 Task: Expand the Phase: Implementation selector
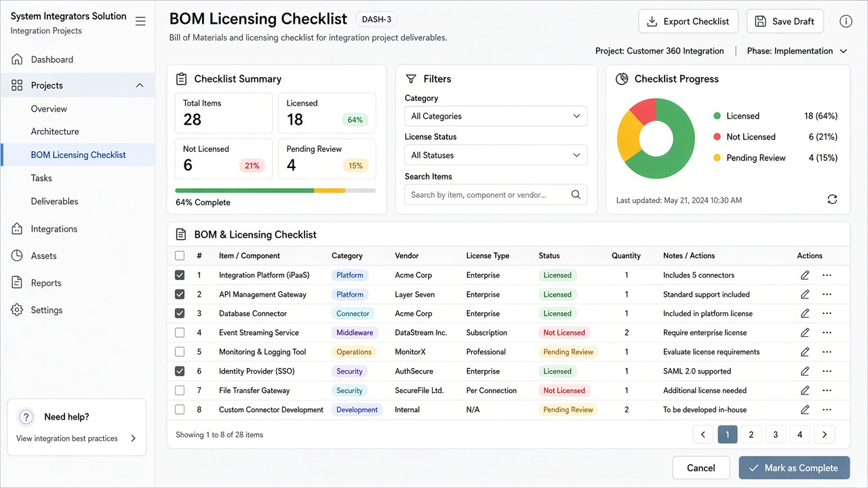click(797, 51)
